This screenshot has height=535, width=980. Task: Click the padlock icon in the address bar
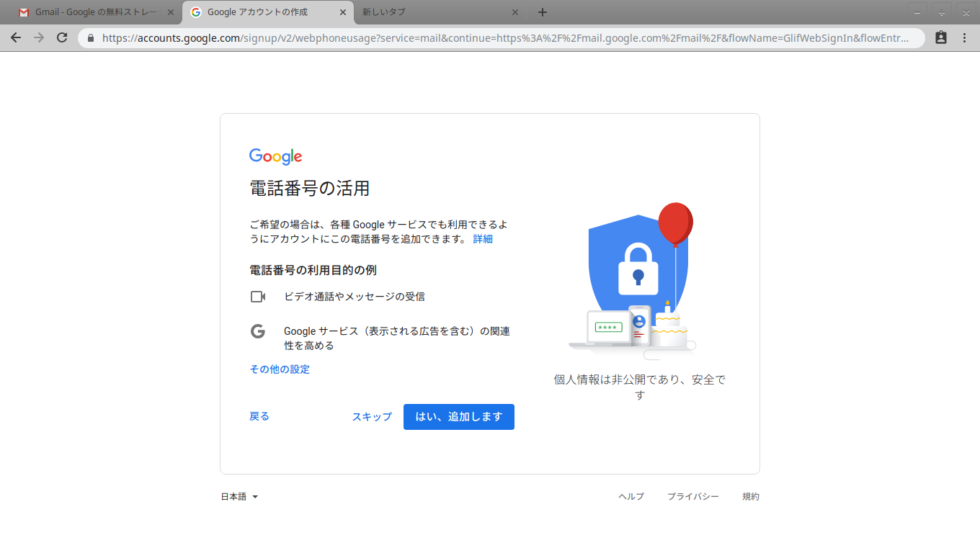(x=91, y=38)
